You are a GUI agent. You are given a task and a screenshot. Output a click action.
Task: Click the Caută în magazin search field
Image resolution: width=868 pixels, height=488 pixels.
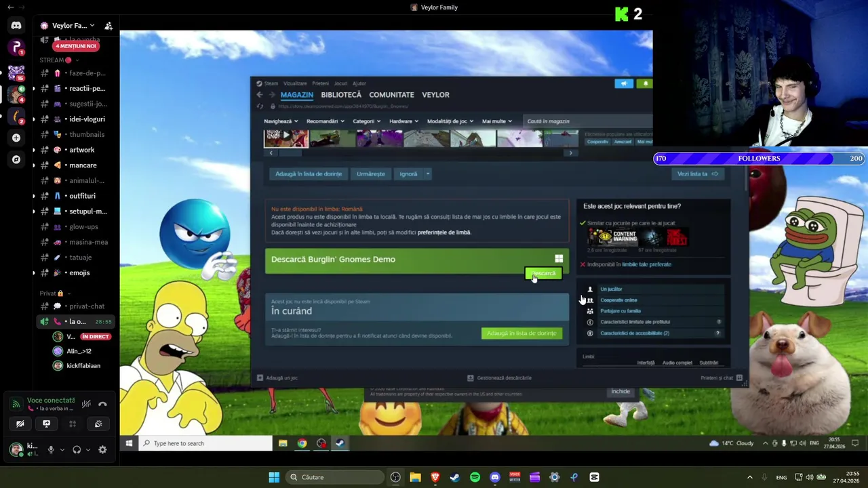(587, 121)
